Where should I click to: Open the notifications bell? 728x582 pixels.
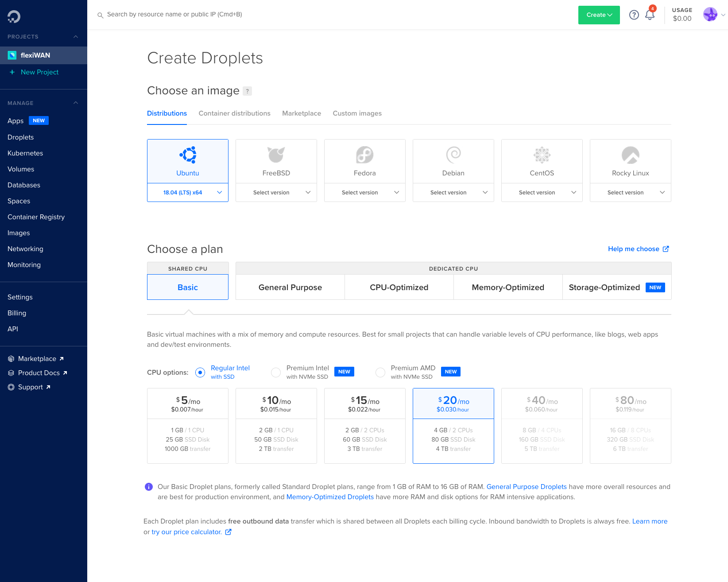(x=650, y=15)
